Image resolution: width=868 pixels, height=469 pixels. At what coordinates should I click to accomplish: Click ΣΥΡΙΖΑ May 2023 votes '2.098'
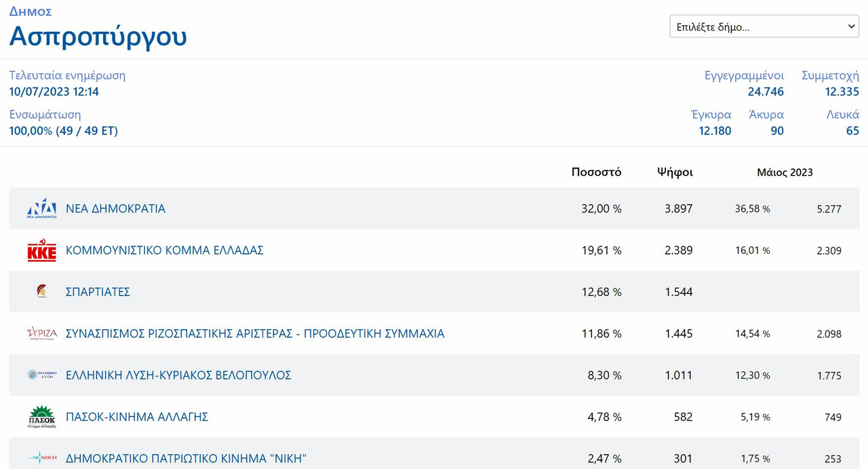[x=829, y=334]
